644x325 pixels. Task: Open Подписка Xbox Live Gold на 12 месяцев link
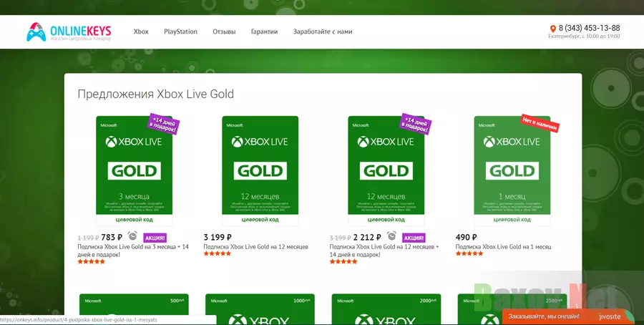pos(256,247)
